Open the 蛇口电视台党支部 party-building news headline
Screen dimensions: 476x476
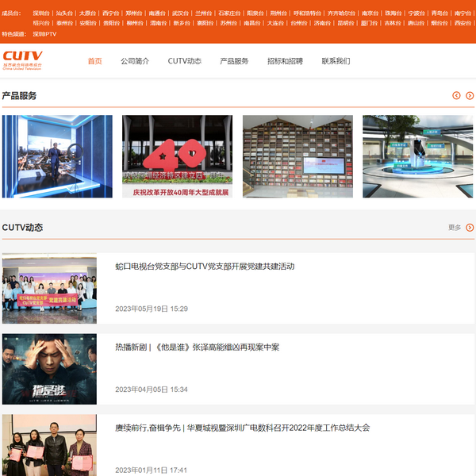(205, 267)
